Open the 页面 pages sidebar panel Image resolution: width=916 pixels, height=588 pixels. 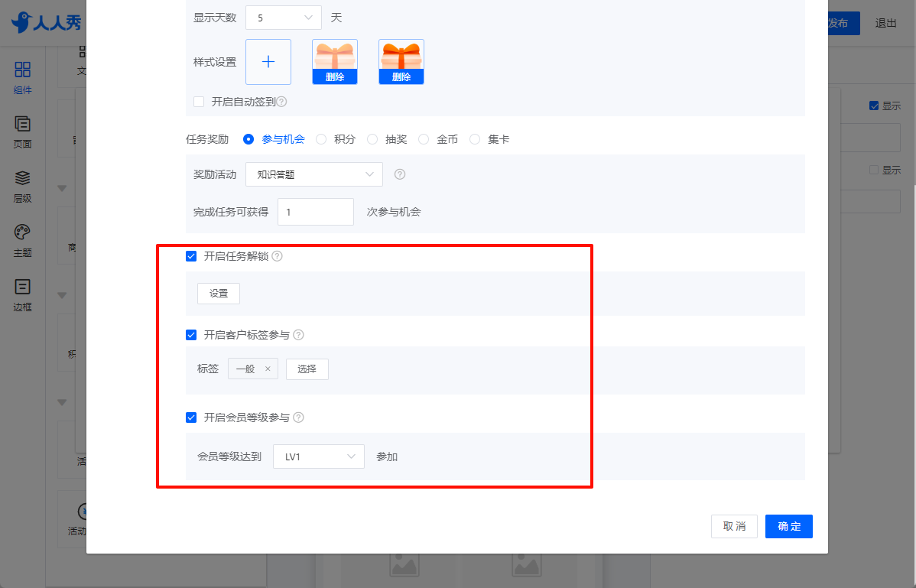click(22, 132)
